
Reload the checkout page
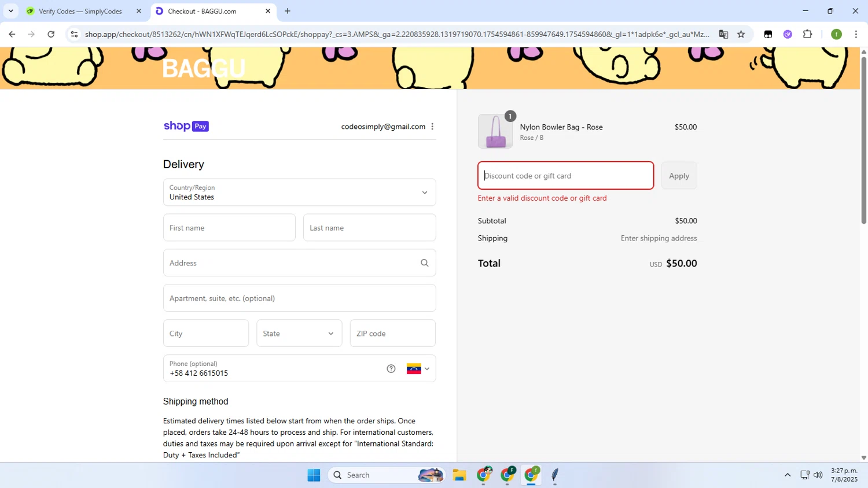[51, 34]
